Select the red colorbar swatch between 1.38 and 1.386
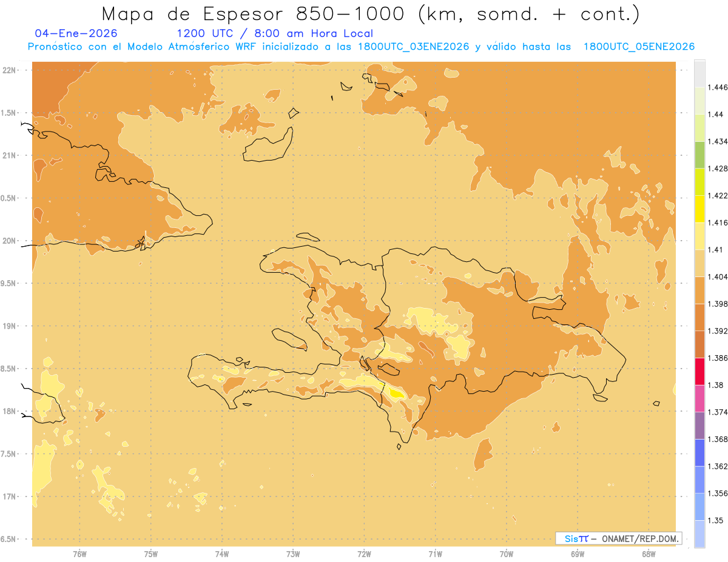Screen dimensions: 728x562 point(699,371)
